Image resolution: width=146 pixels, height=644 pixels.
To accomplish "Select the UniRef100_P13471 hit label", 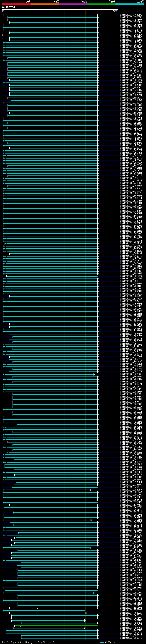I will pyautogui.click(x=131, y=30).
